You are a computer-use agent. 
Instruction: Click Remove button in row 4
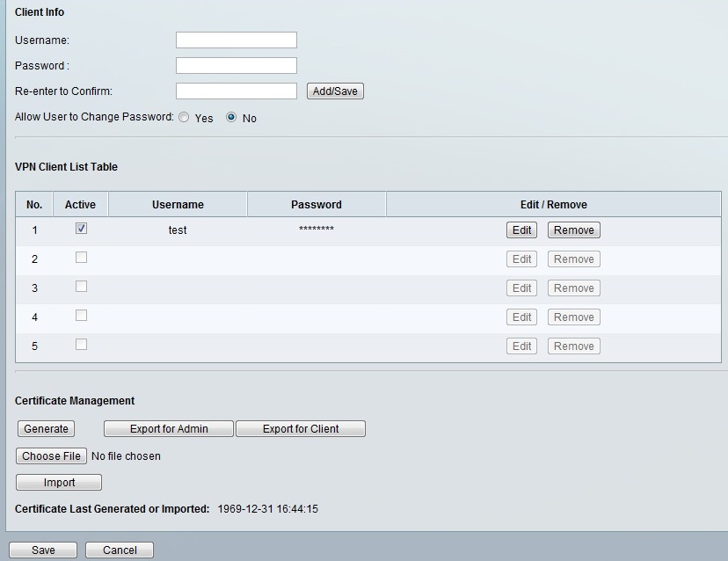574,317
